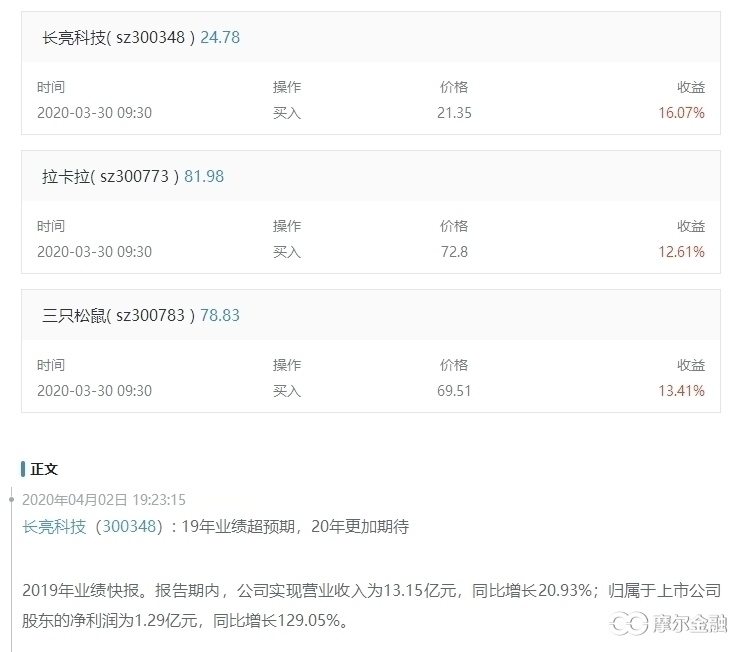The width and height of the screenshot is (742, 652).
Task: Click the article title text 19年业绩超预期，20年更加期待
Action: tap(295, 526)
